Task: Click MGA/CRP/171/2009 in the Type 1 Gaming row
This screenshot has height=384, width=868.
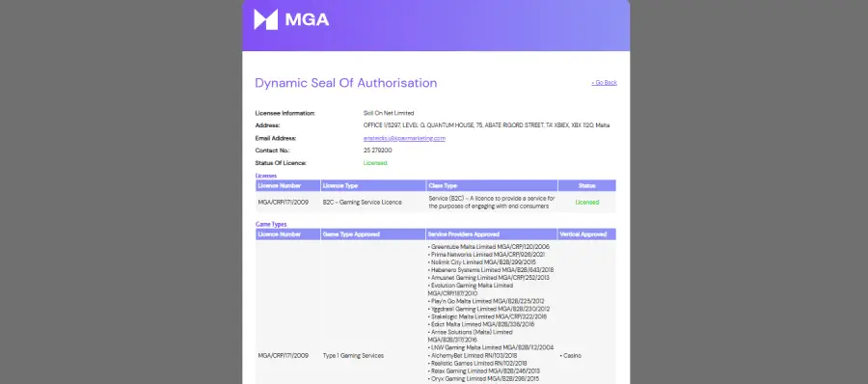Action: [283, 356]
